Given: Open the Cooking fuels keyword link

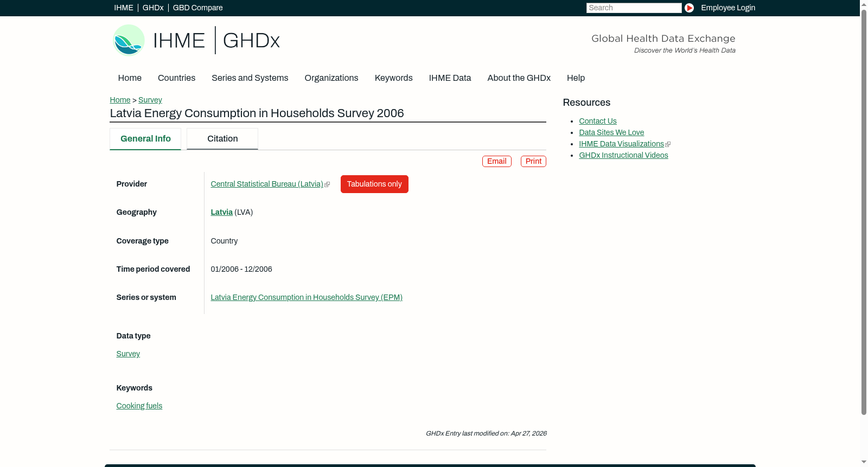Looking at the screenshot, I should 139,406.
